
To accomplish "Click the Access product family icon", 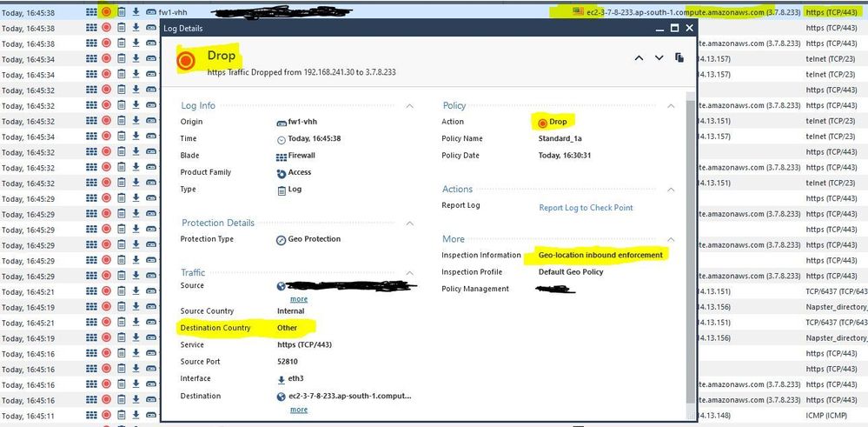I will pyautogui.click(x=282, y=173).
